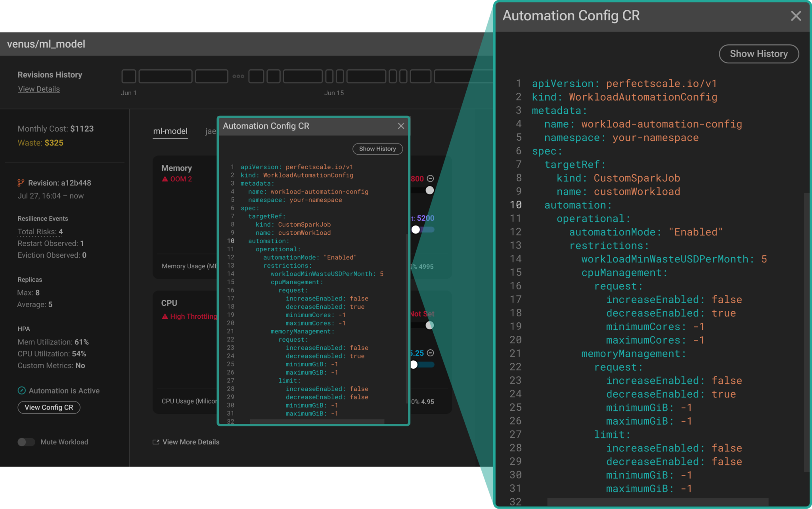
Task: Select the first revision block at Jun 1
Action: tap(128, 77)
